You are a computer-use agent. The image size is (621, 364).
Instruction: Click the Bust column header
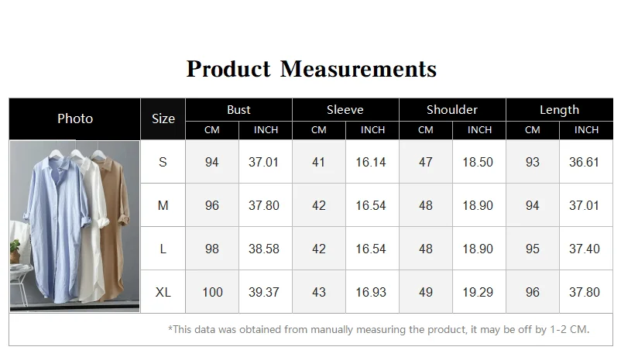[238, 110]
